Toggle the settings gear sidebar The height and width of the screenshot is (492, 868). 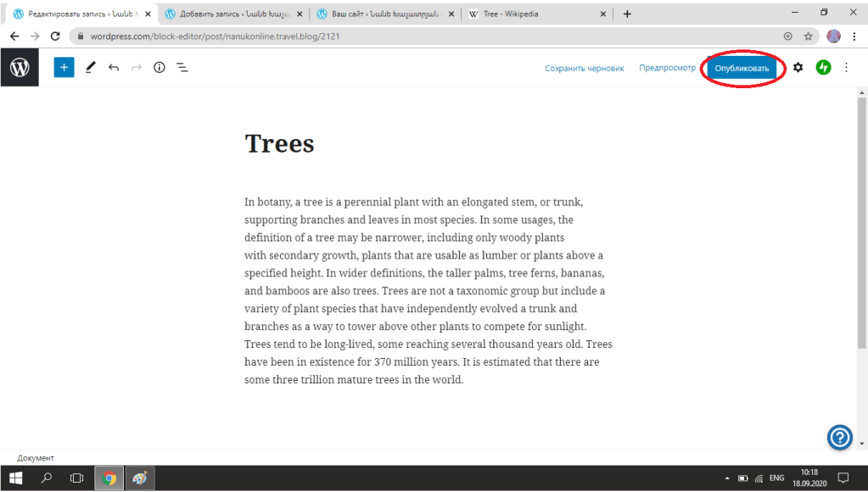[x=798, y=68]
